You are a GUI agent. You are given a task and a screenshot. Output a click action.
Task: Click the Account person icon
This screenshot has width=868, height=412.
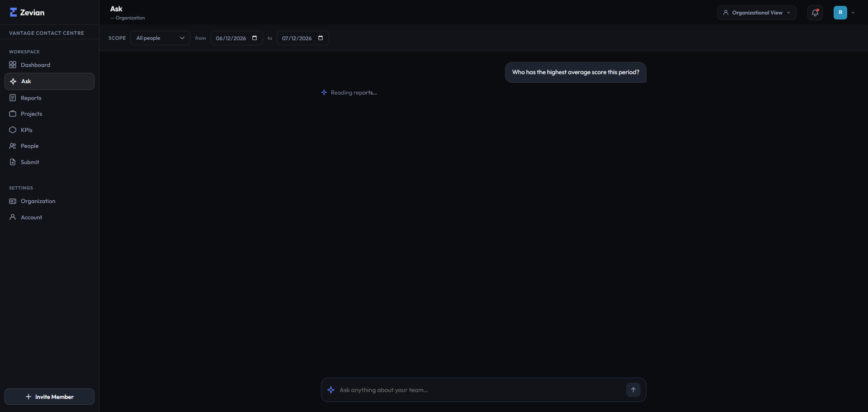(x=13, y=217)
